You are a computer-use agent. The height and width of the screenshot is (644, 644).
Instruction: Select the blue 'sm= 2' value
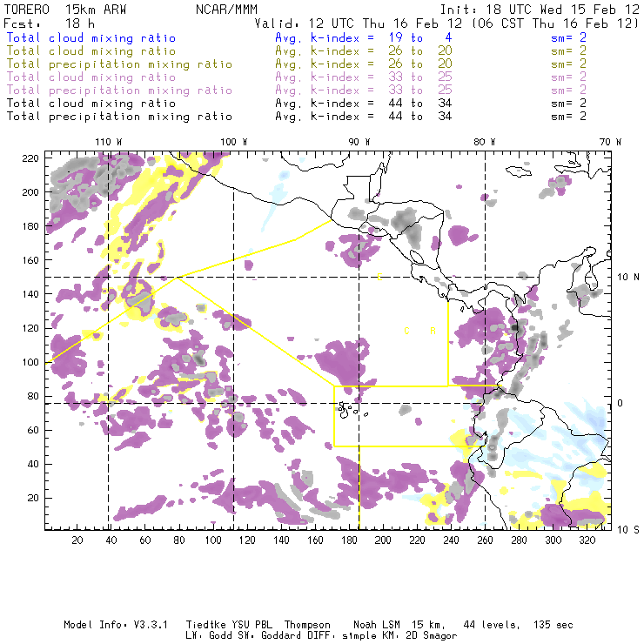568,37
